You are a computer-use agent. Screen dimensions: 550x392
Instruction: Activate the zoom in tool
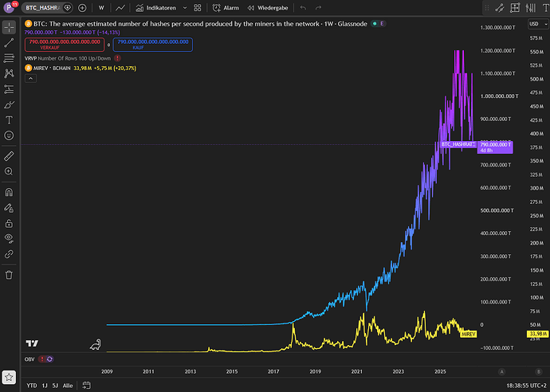[9, 171]
